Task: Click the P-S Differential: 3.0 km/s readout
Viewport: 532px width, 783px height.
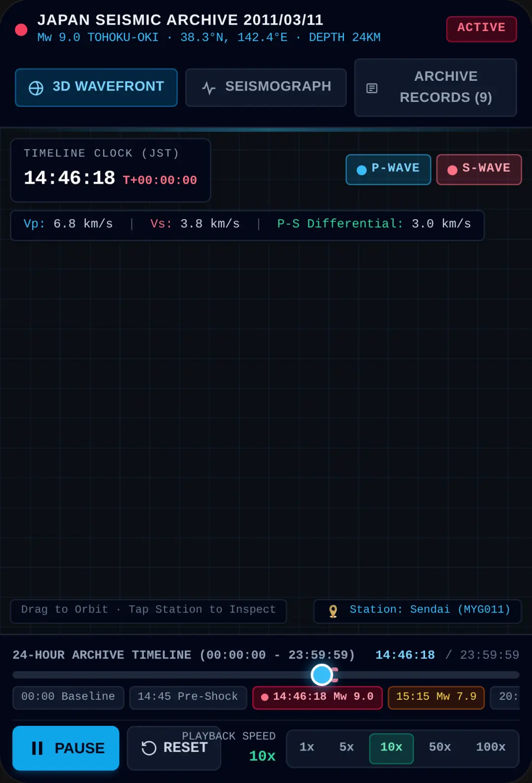Action: coord(374,224)
